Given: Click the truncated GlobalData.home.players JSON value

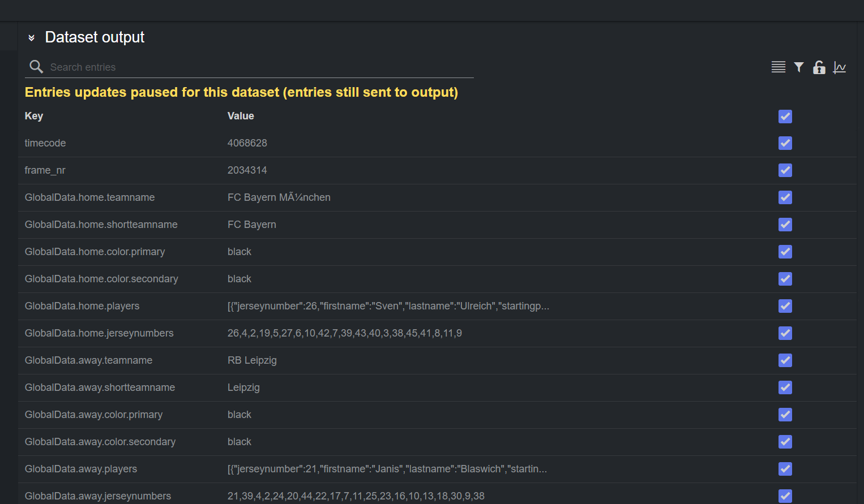Looking at the screenshot, I should coord(388,306).
